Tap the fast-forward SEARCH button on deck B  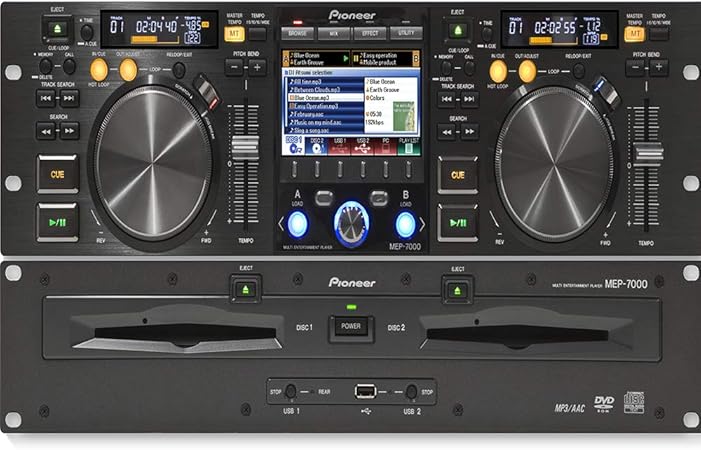(x=469, y=132)
